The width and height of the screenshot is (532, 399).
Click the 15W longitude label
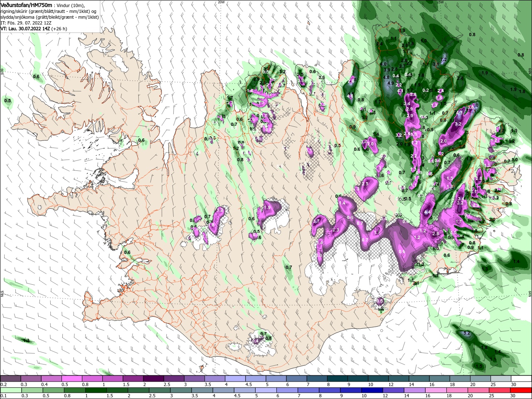click(441, 2)
